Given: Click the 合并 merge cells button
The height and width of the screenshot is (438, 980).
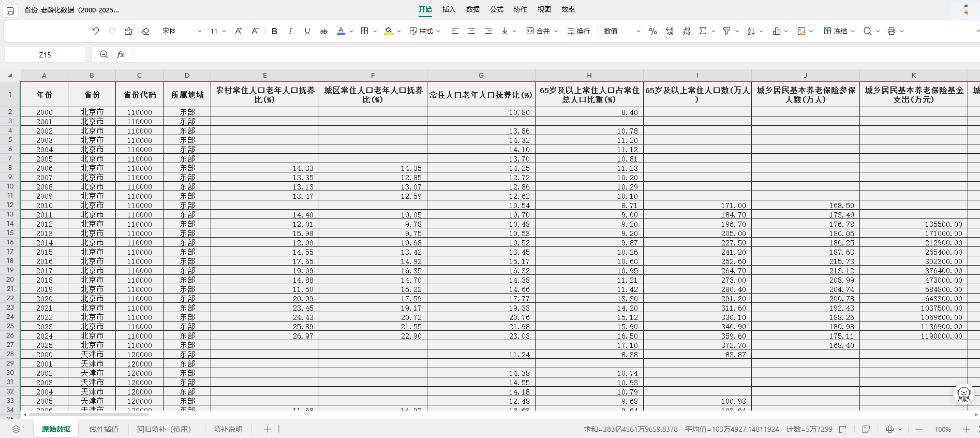Looking at the screenshot, I should 538,31.
